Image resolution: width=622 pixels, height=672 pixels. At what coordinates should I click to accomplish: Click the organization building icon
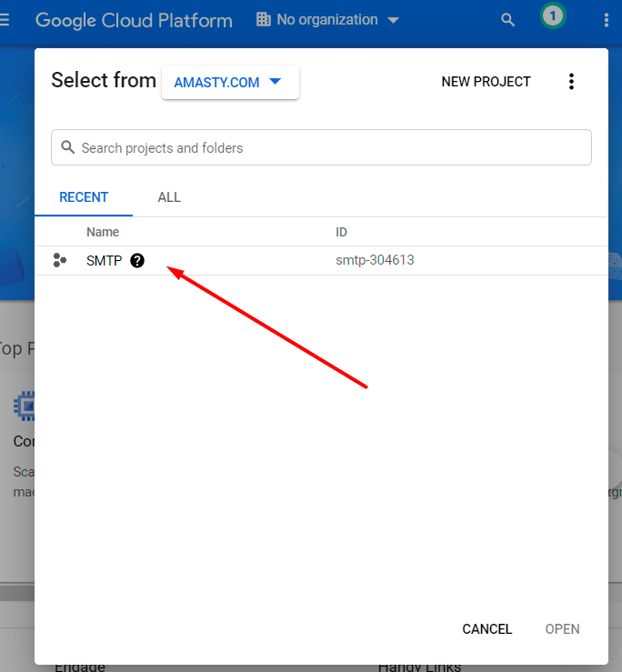pos(264,20)
